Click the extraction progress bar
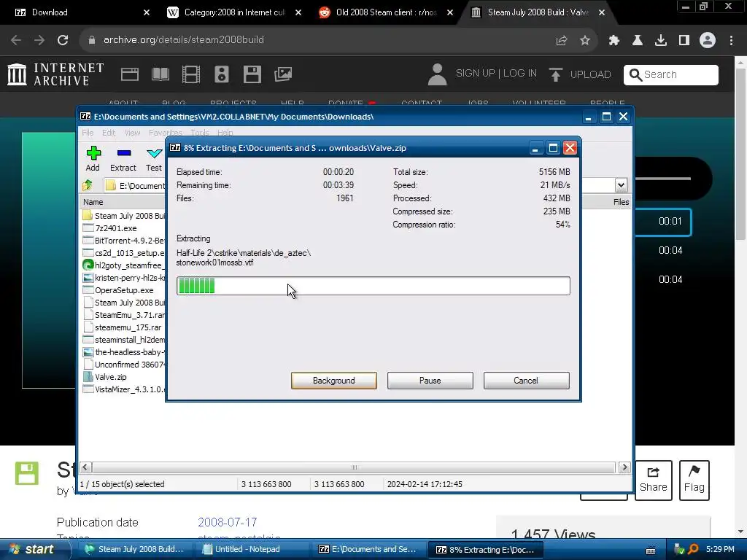The height and width of the screenshot is (560, 747). click(373, 286)
